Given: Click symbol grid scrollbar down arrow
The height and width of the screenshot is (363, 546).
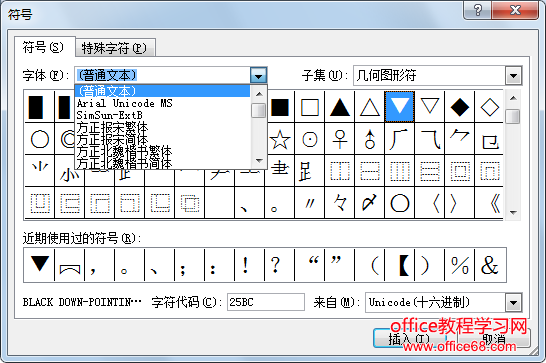Looking at the screenshot, I should [513, 212].
